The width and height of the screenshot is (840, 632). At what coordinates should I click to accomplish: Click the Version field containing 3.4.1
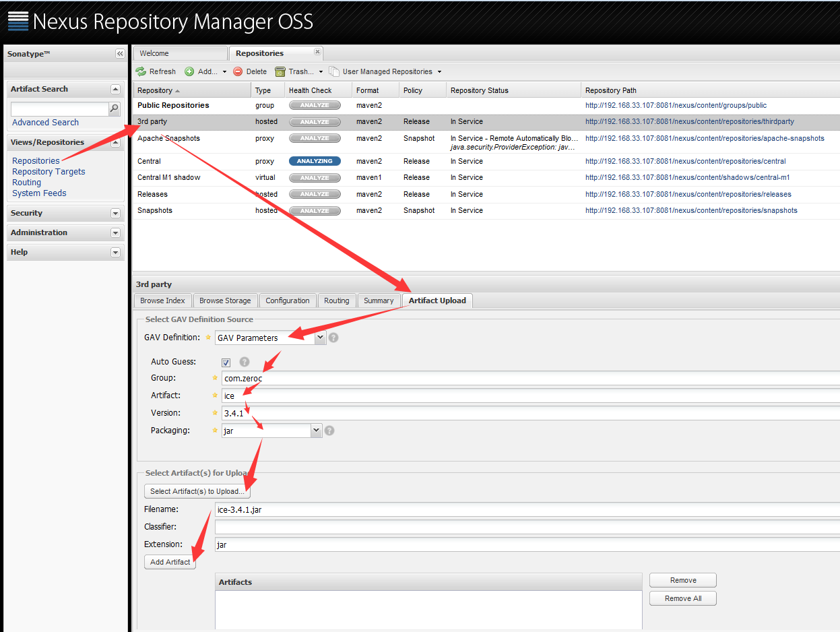pos(531,412)
